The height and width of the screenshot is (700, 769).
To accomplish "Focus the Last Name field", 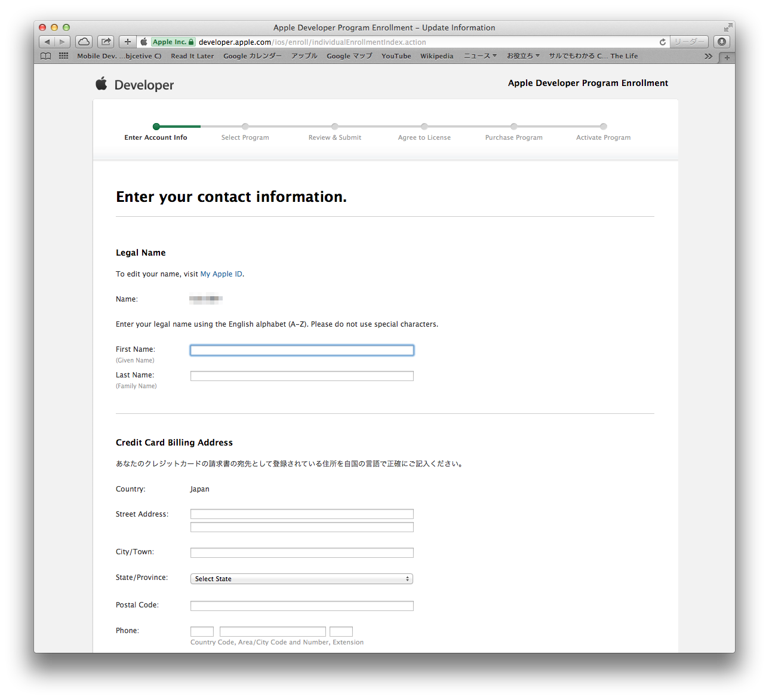I will pyautogui.click(x=302, y=376).
